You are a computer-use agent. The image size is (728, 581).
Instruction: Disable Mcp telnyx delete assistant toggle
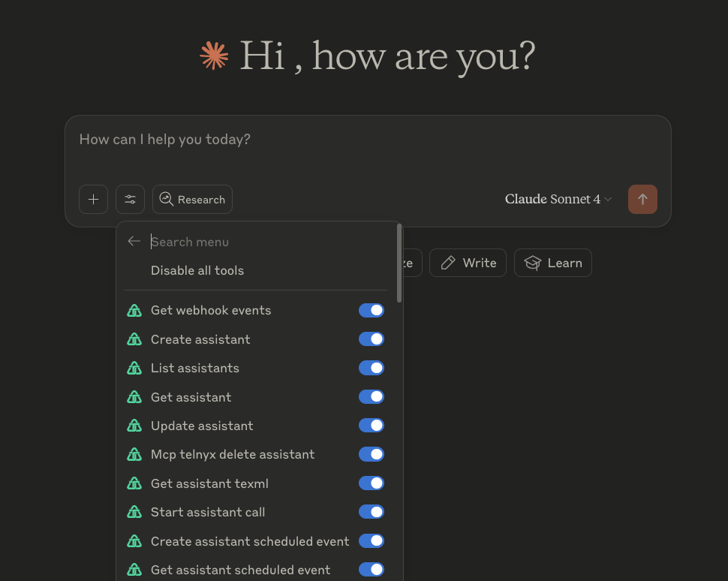(372, 454)
